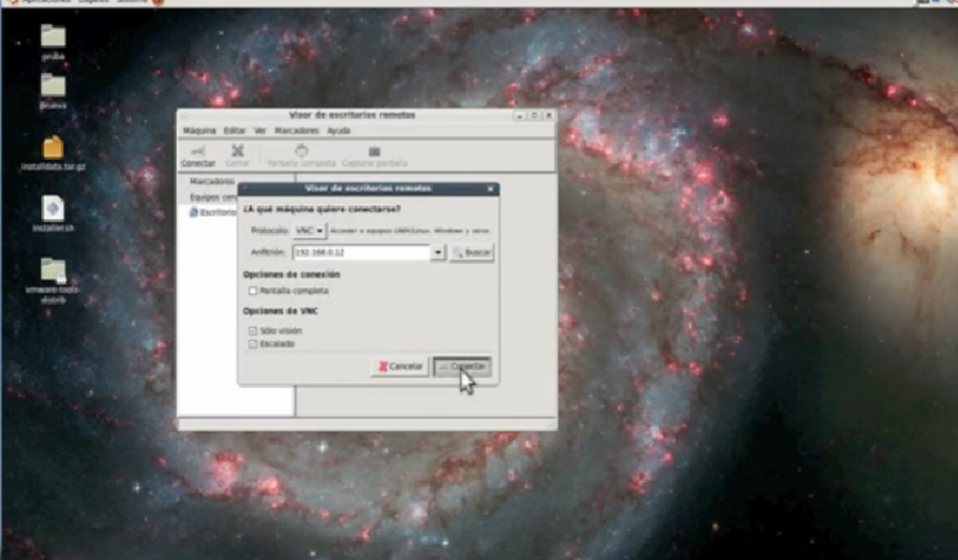958x560 pixels.
Task: Click the Cancelar button
Action: pos(400,366)
